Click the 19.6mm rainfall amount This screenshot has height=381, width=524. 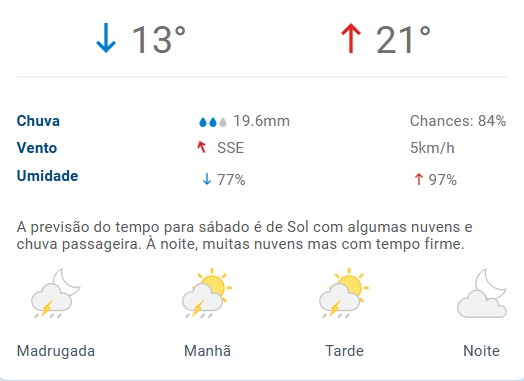[261, 121]
